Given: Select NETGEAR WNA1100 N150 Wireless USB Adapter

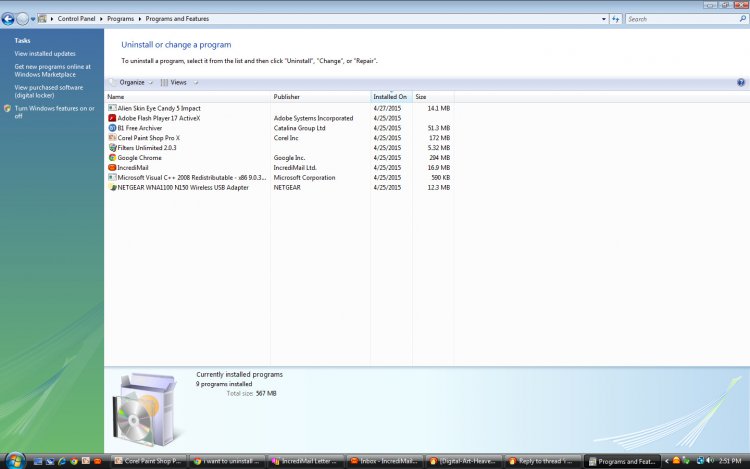Looking at the screenshot, I should (183, 187).
